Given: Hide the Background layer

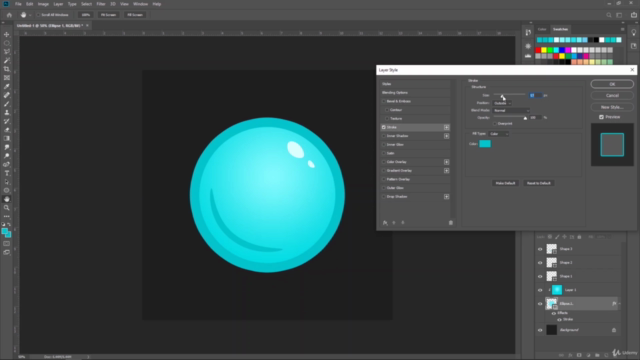Looking at the screenshot, I should (x=540, y=330).
